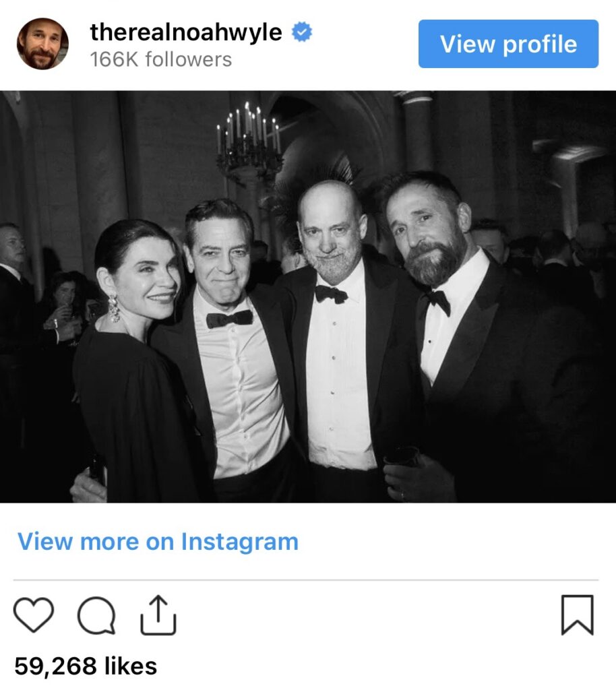616x690 pixels.
Task: Follow the View more on Instagram link
Action: coord(158,542)
